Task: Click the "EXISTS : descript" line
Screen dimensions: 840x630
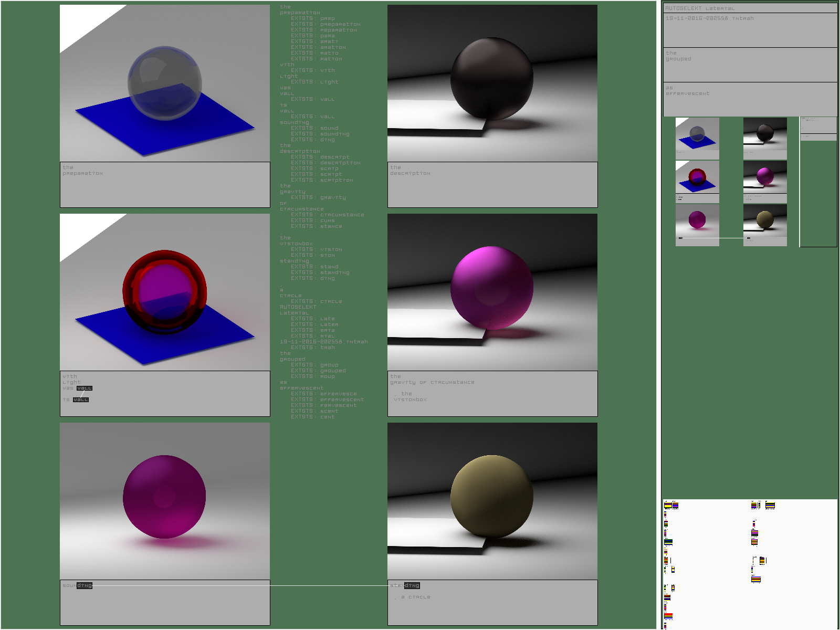Action: click(x=320, y=157)
